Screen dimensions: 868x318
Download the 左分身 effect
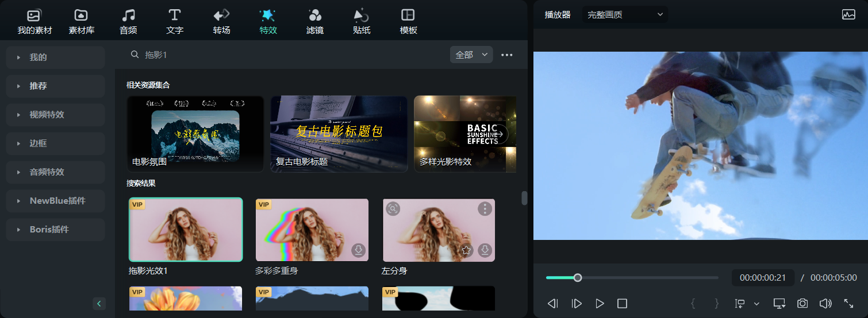pos(485,251)
